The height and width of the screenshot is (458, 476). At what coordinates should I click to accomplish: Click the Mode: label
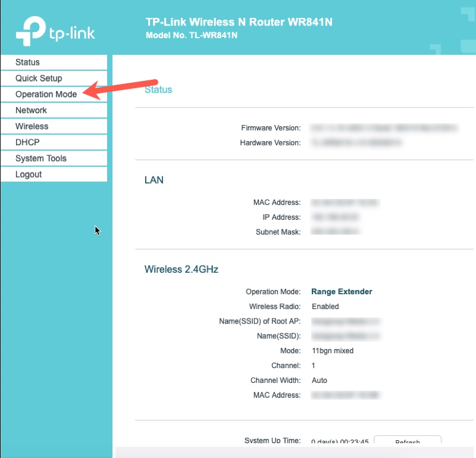(x=290, y=351)
